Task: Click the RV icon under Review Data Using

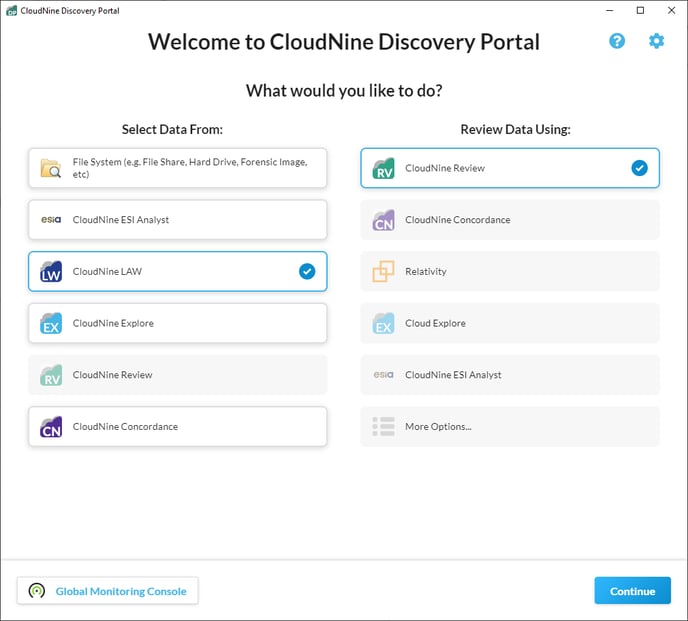Action: click(x=383, y=168)
